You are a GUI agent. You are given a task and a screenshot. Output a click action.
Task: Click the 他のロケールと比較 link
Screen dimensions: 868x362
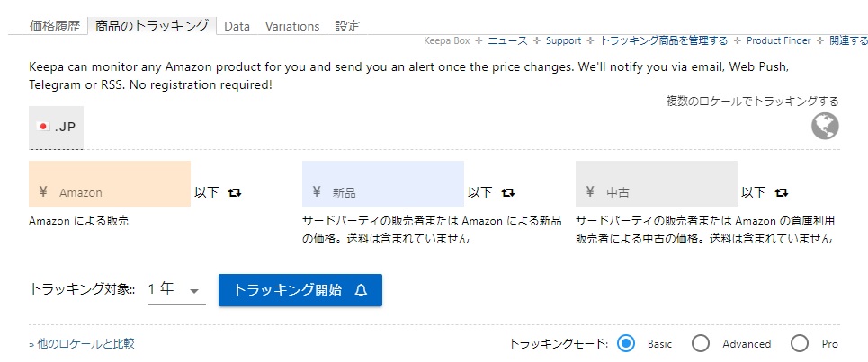point(82,344)
